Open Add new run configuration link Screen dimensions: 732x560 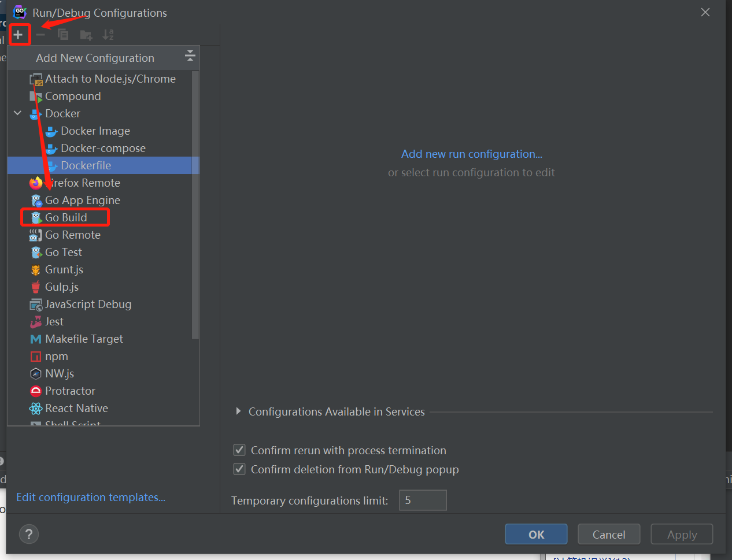tap(472, 154)
